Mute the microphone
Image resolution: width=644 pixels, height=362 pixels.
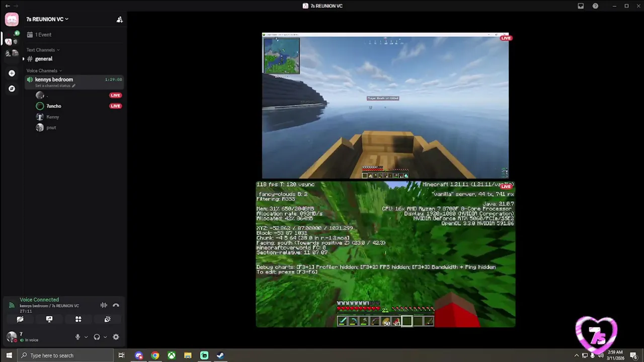point(77,337)
